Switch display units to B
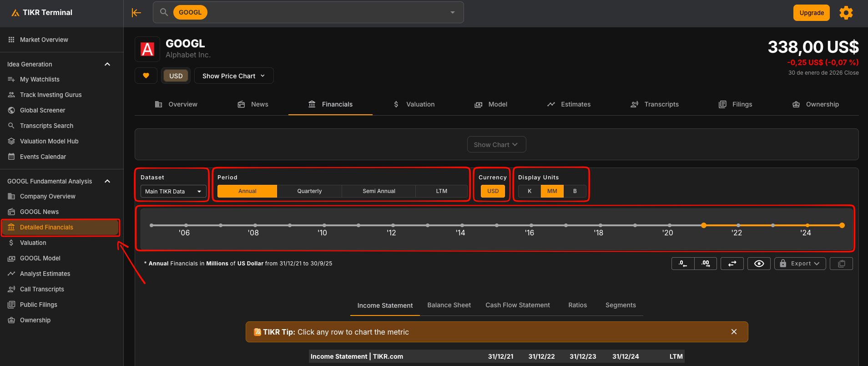The image size is (868, 366). coord(575,191)
